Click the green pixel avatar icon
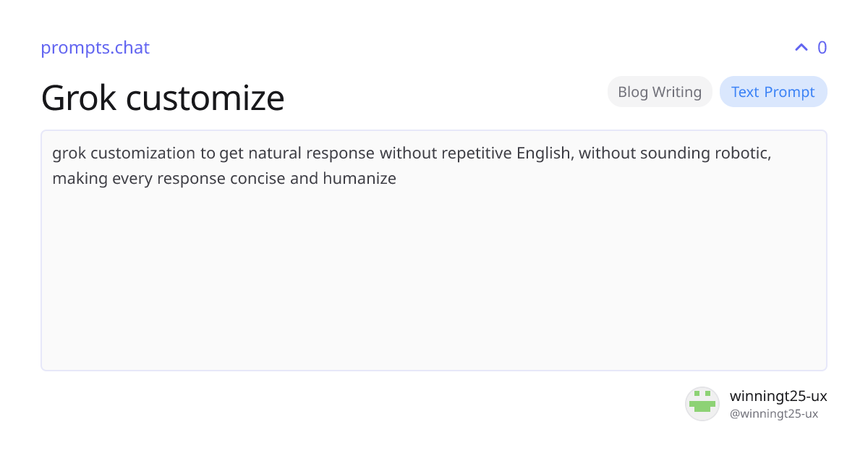868x456 pixels. pos(702,404)
